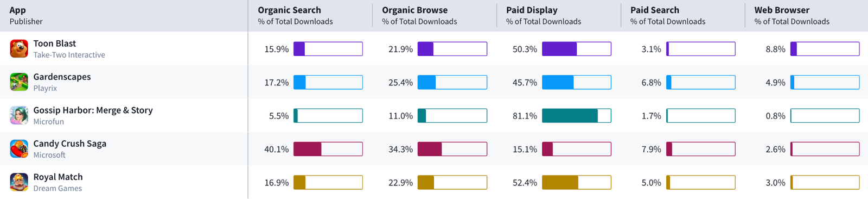Select the Take-Two Interactive publisher name
Screen dimensions: 868x199
(x=69, y=55)
